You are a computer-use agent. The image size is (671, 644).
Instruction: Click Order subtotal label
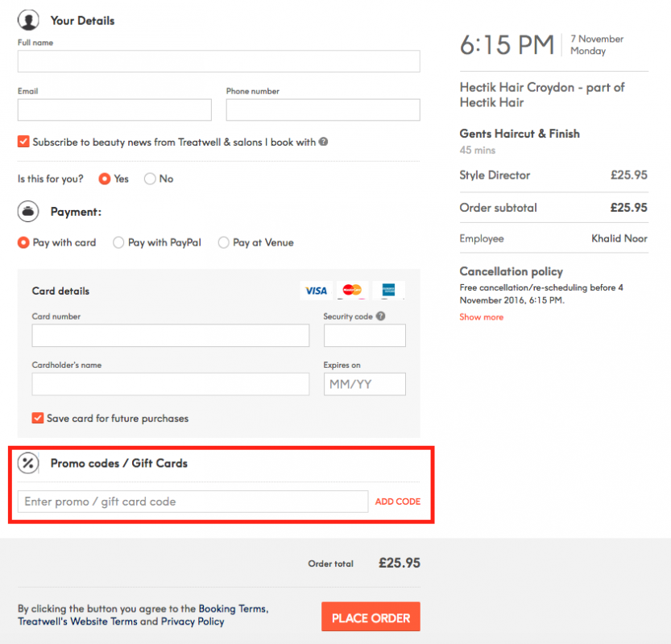coord(498,208)
